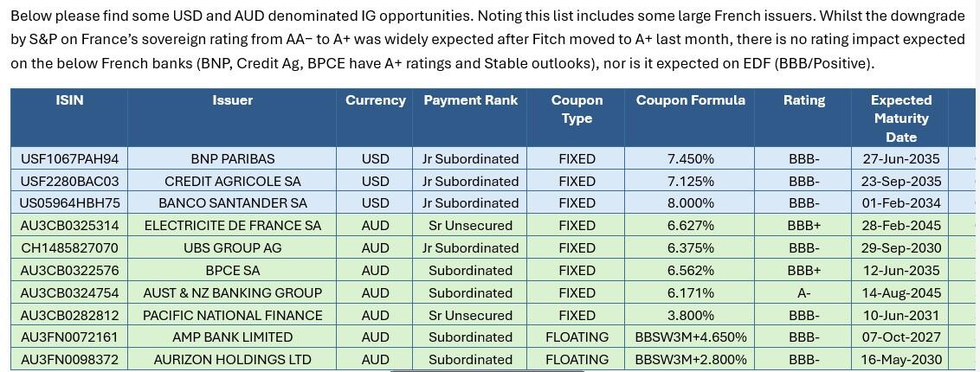Viewport: 980px width, 372px height.
Task: Click the AURIZON HOLDINGS LTD cell
Action: tap(232, 359)
